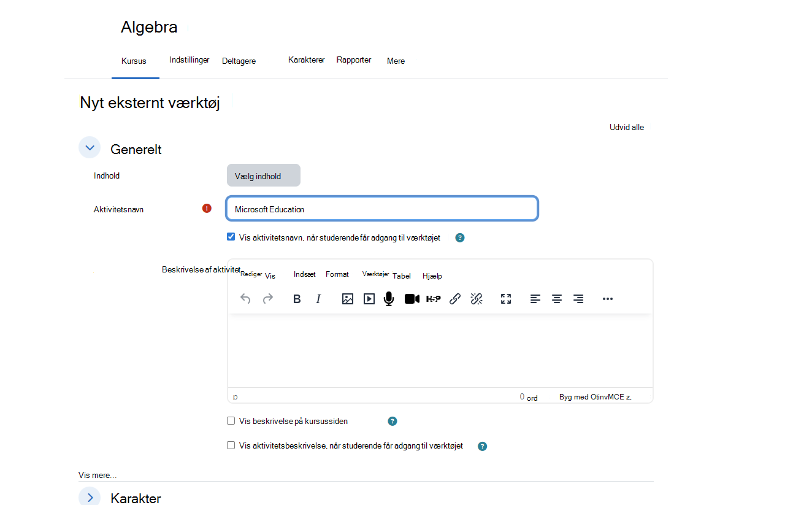Click inside the description editor text area

click(440, 350)
